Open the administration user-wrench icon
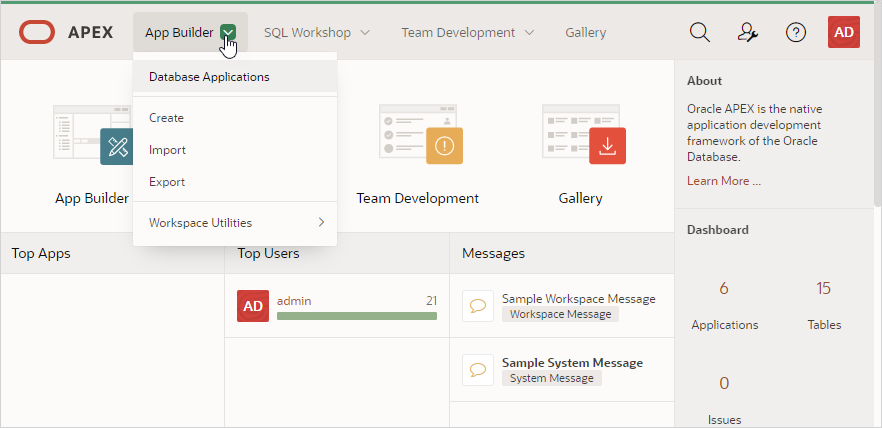 tap(748, 32)
